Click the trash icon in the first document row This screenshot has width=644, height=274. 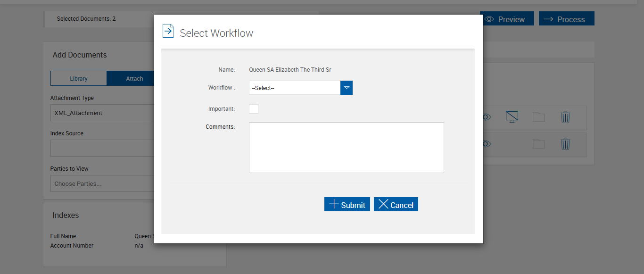tap(565, 117)
